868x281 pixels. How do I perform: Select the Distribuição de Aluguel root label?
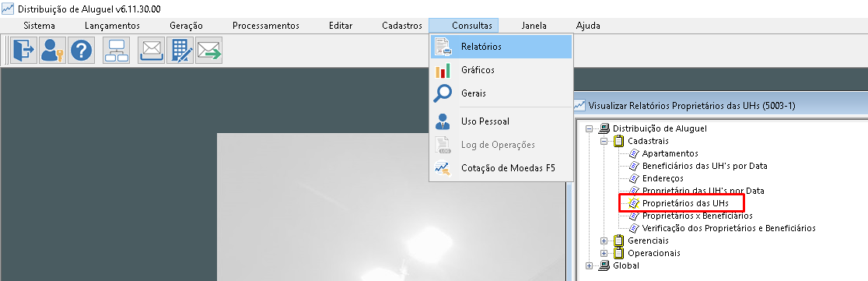(x=660, y=128)
